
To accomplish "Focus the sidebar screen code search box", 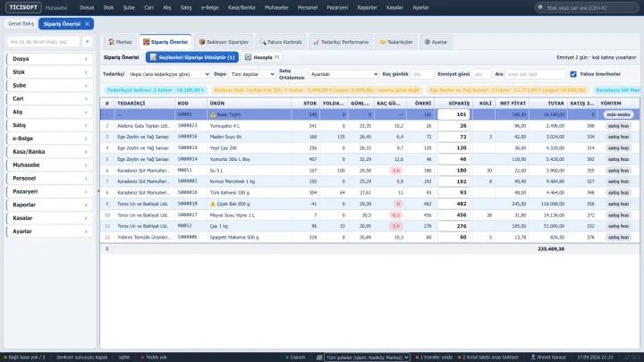I will click(x=43, y=41).
